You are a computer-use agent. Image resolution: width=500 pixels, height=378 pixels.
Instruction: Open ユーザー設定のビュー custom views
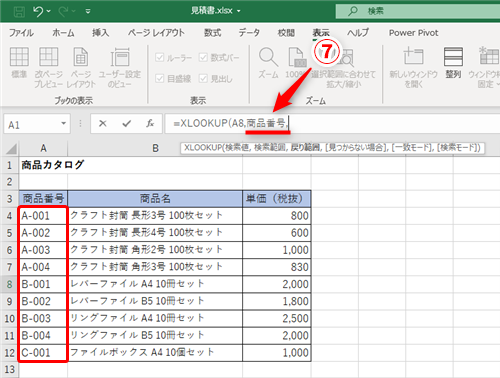point(120,57)
